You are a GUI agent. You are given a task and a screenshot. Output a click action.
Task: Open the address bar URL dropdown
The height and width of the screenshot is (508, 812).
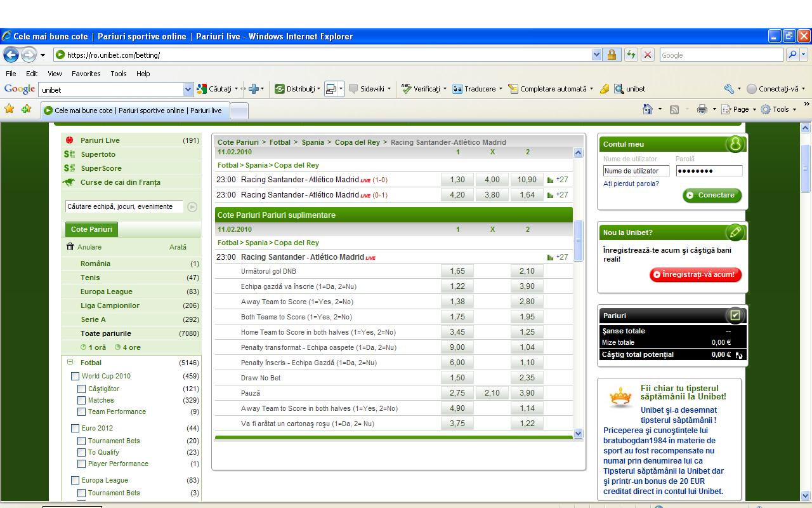tap(596, 55)
